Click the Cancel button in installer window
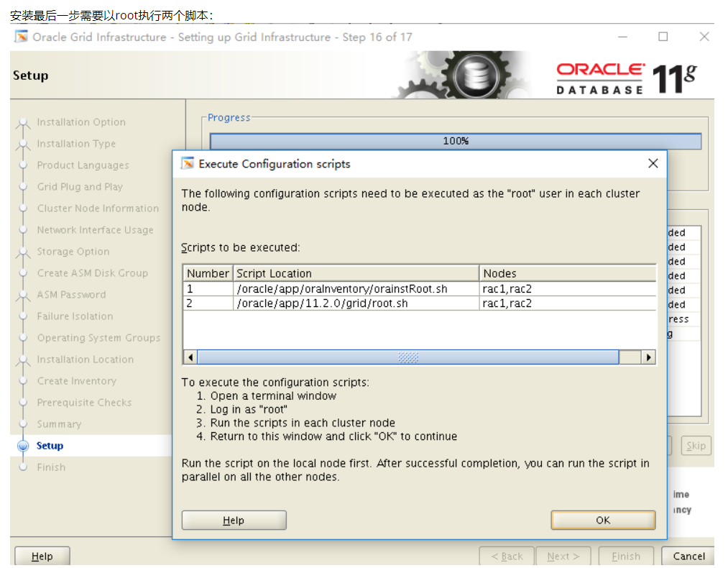This screenshot has width=728, height=568. [688, 556]
